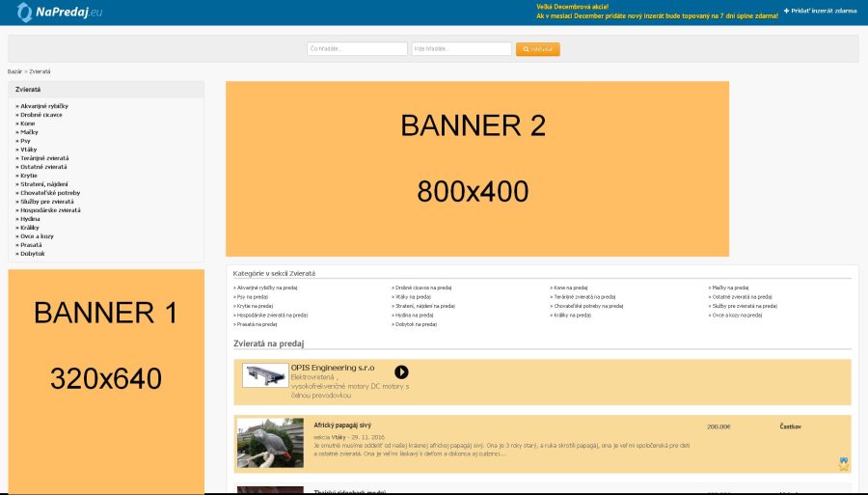
Task: Click the 200.00€ price text
Action: (719, 426)
